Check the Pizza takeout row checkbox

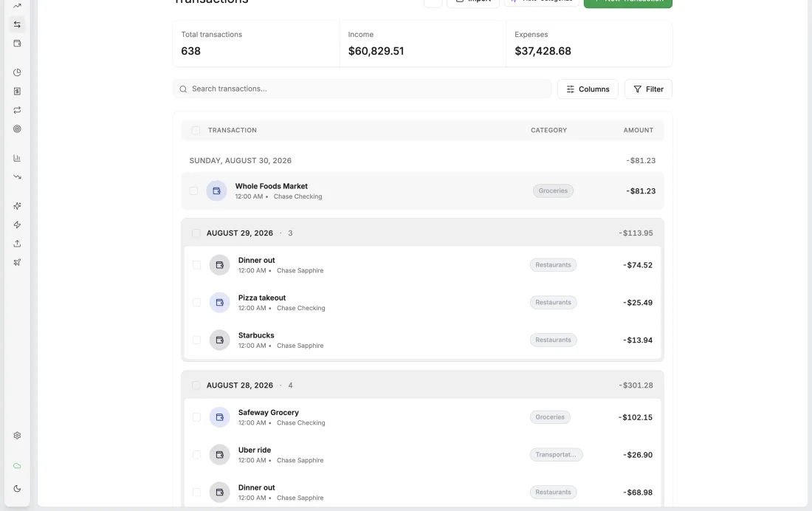tap(197, 303)
